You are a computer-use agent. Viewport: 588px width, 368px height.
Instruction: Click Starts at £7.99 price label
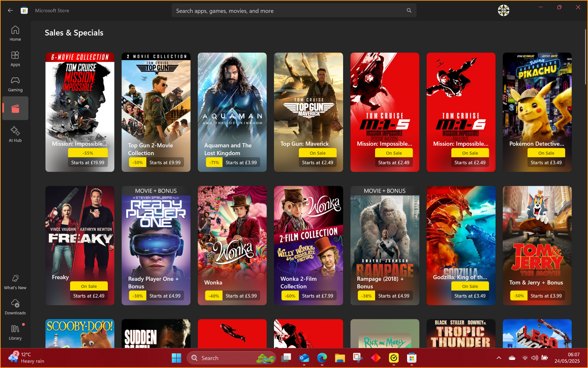[318, 296]
